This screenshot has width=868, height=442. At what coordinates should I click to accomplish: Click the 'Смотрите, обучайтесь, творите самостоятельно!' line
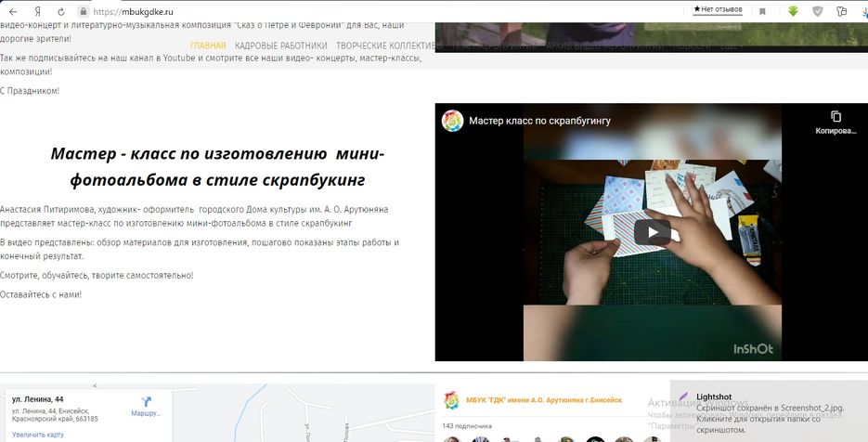click(97, 275)
